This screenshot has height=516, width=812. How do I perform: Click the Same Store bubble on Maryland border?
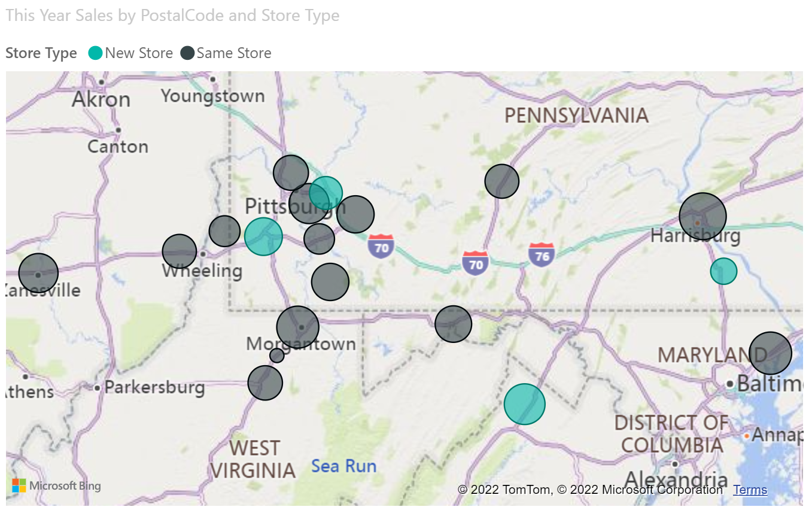[x=453, y=324]
